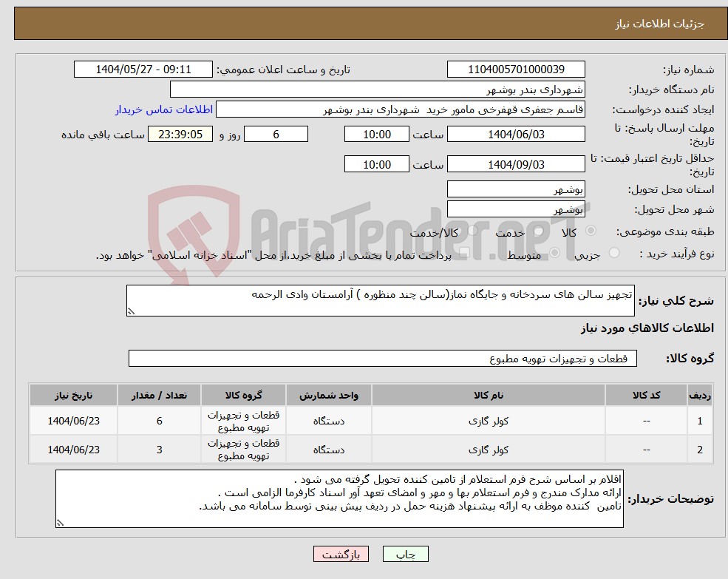Click quantity 3 in row 2

pos(159,450)
